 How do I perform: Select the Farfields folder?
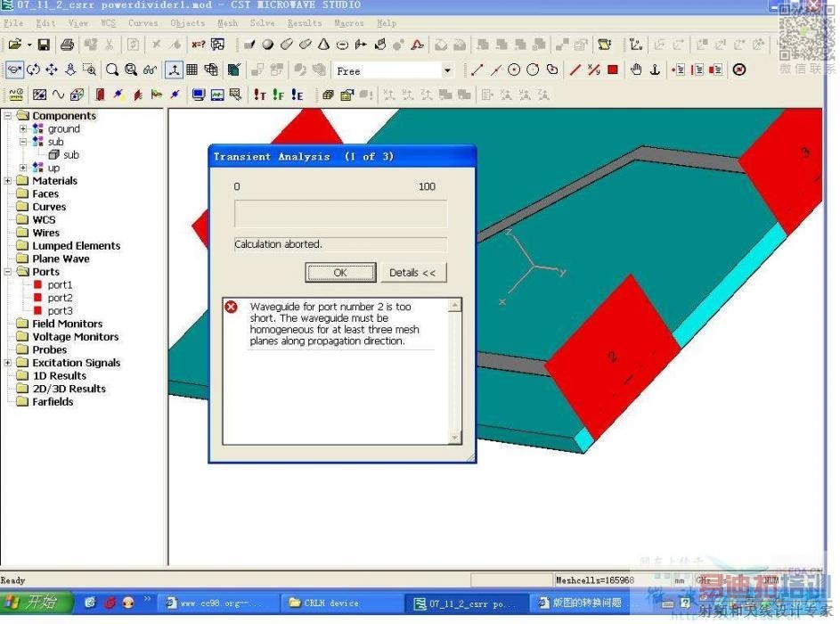pyautogui.click(x=53, y=401)
